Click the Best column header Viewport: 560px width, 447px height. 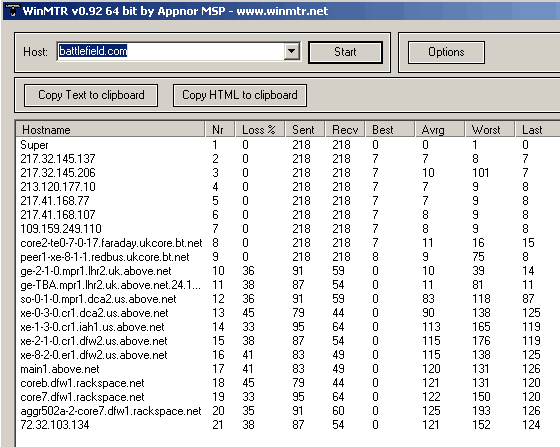390,130
